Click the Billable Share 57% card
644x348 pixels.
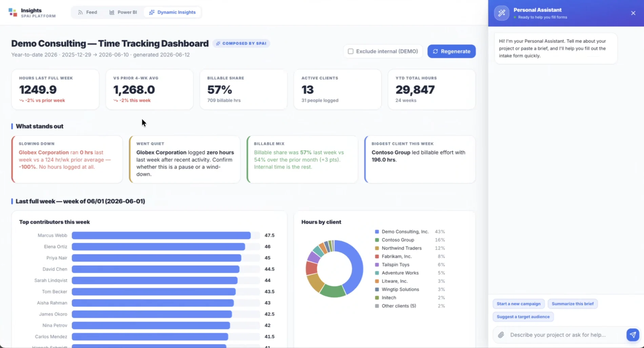pos(243,89)
